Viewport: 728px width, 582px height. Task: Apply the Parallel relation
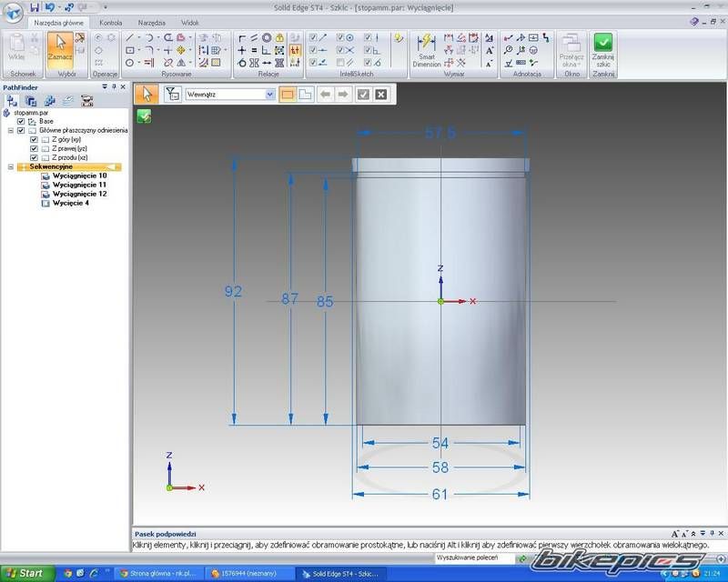coord(255,38)
